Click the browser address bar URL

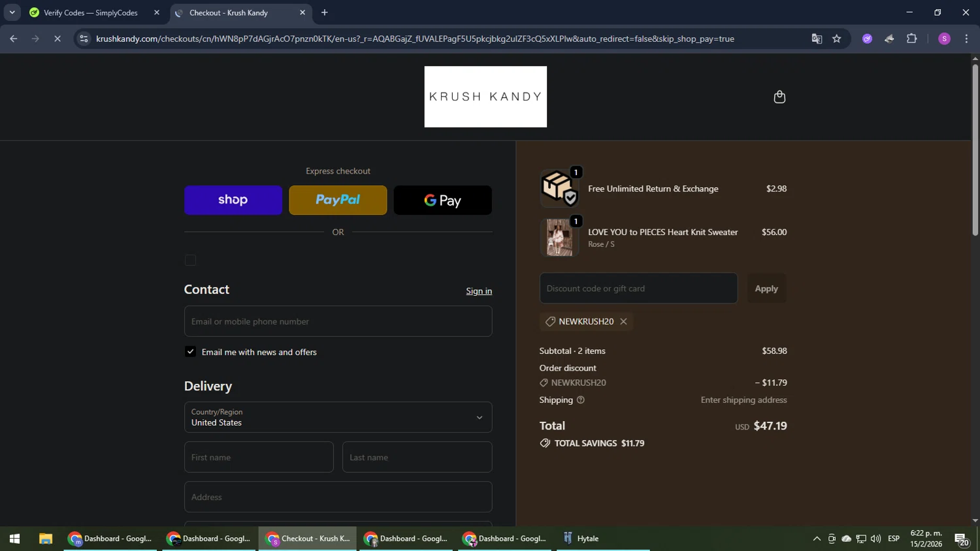click(x=415, y=39)
